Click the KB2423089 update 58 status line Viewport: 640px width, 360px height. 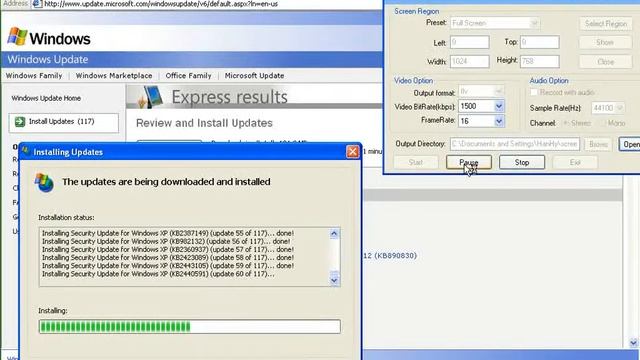(168, 258)
